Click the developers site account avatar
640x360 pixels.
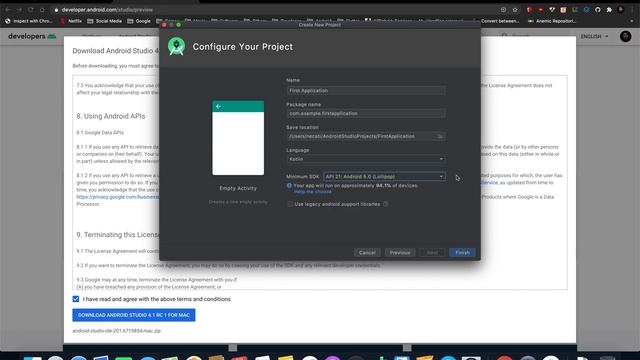pyautogui.click(x=625, y=36)
